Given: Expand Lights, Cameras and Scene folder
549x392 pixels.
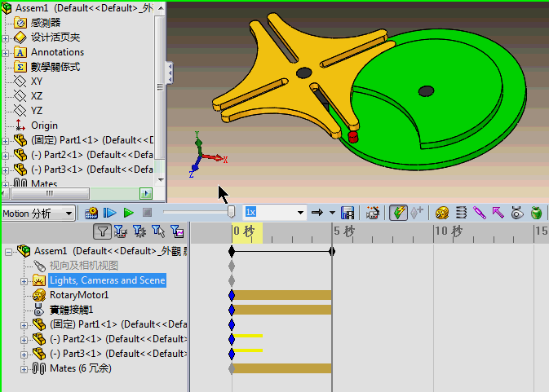Looking at the screenshot, I should pos(24,281).
